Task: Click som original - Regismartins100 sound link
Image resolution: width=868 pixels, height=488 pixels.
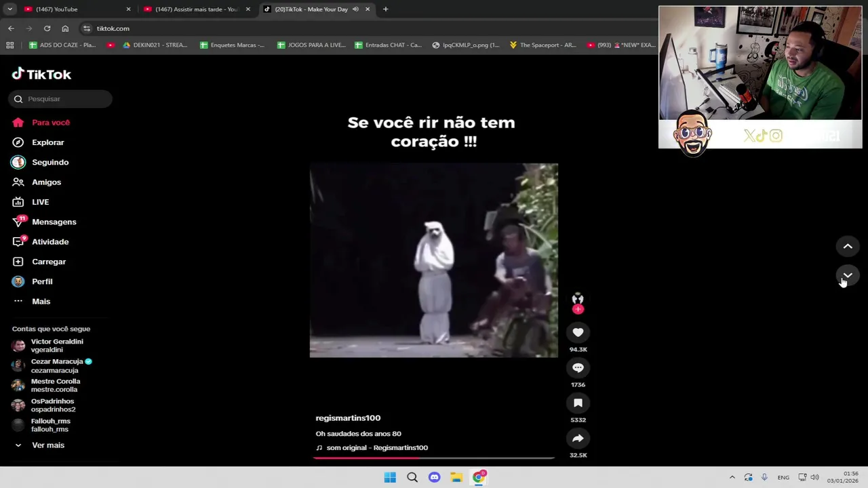Action: (x=372, y=448)
